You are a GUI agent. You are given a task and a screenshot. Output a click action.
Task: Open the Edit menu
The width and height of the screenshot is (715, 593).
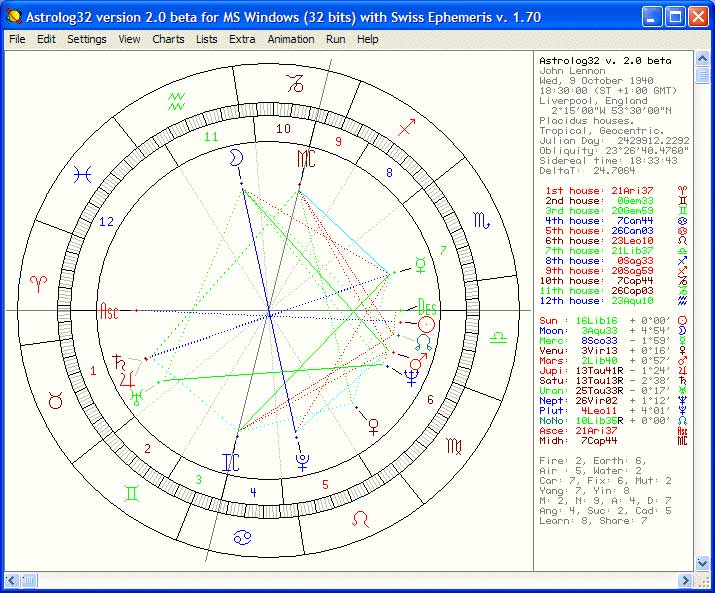(46, 39)
